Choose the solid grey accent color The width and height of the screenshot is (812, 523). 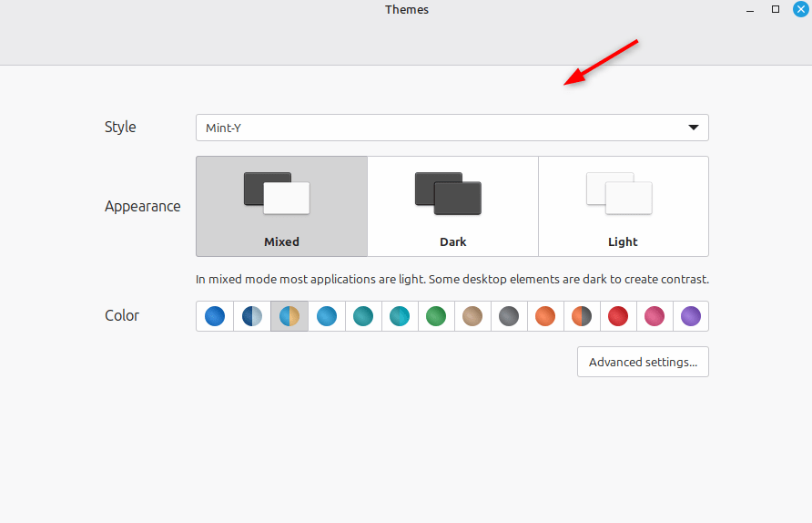tap(509, 316)
